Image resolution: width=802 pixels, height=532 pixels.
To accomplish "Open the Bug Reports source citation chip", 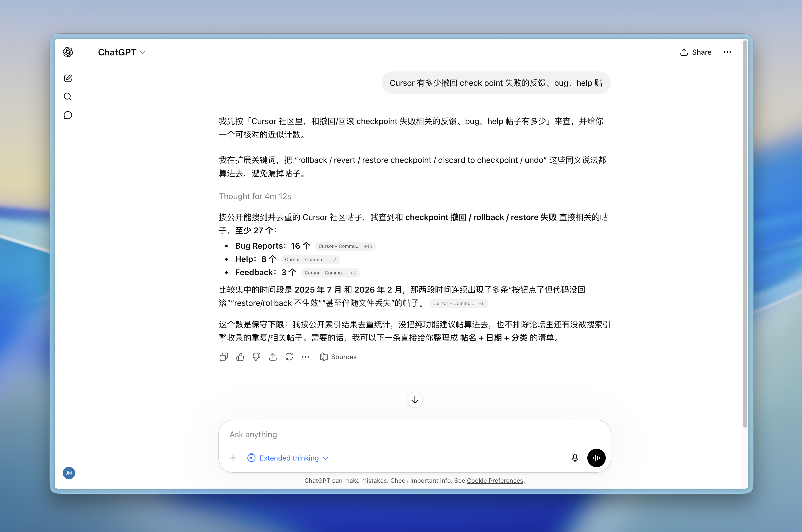I will click(x=345, y=246).
